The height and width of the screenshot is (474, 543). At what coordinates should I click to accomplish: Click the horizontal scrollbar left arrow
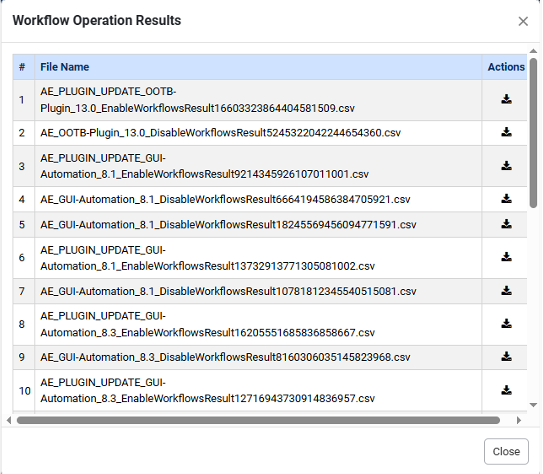click(9, 420)
